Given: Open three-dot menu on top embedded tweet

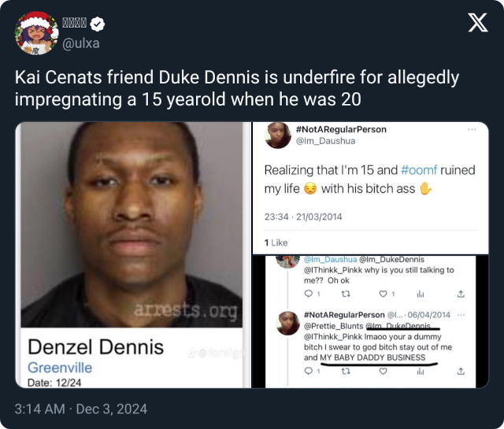Looking at the screenshot, I should coord(472,129).
